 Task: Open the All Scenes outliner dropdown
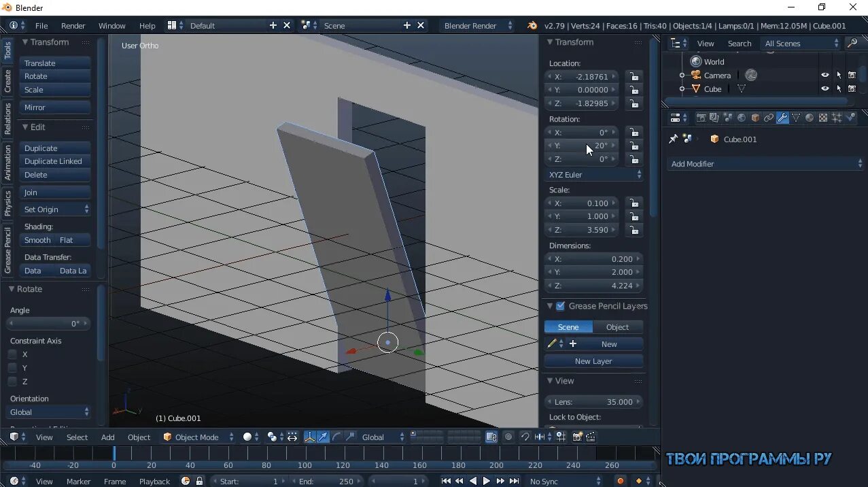[801, 44]
